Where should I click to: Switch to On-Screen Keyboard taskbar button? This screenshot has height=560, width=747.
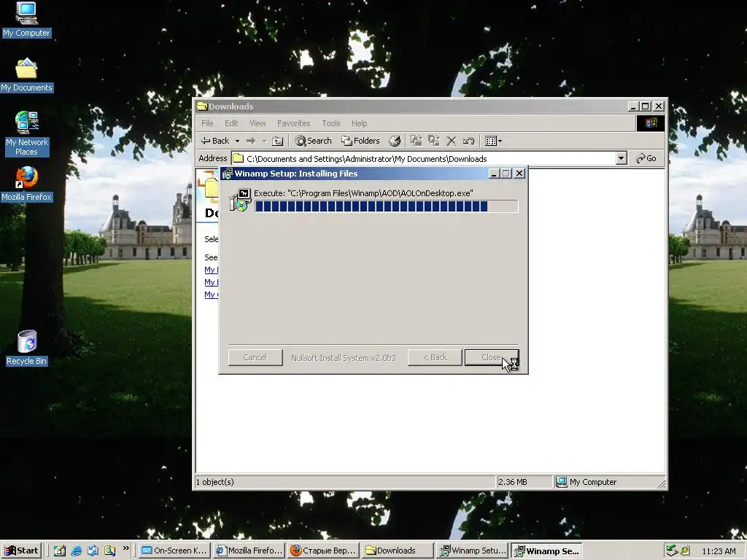pos(174,551)
